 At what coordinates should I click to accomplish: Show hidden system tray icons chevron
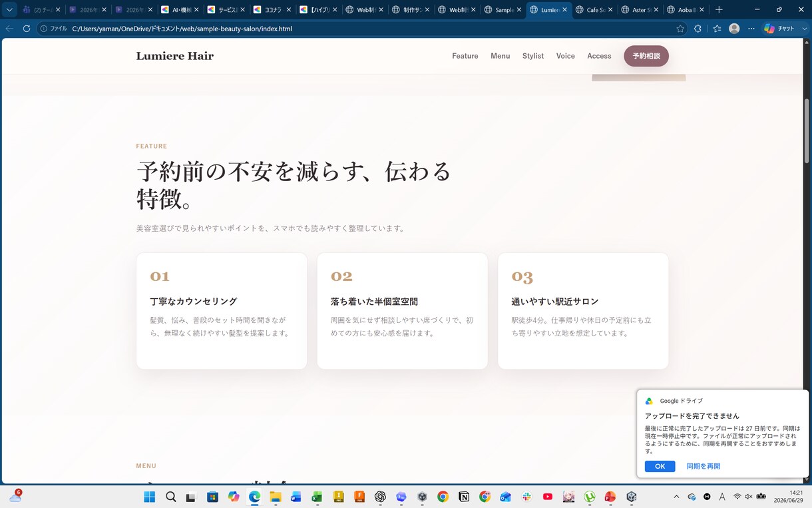click(x=676, y=497)
